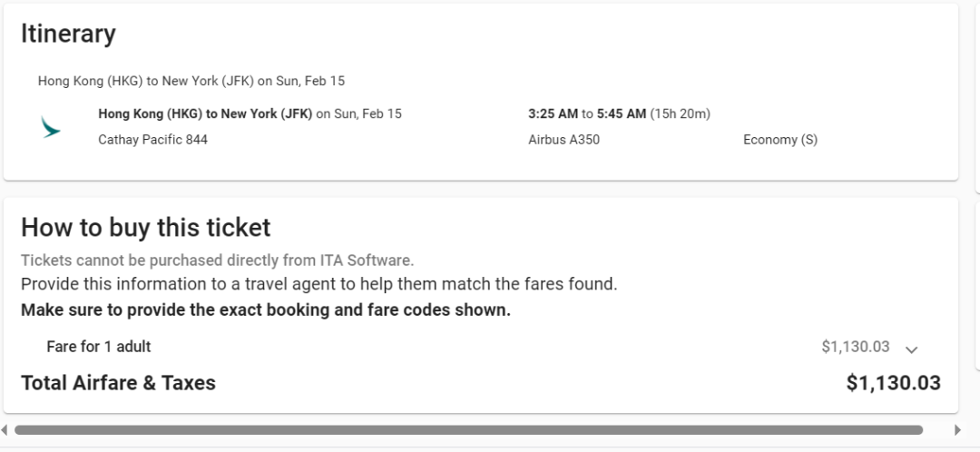The width and height of the screenshot is (980, 452).
Task: Select the Cathay Pacific 844 flight number
Action: tap(152, 140)
